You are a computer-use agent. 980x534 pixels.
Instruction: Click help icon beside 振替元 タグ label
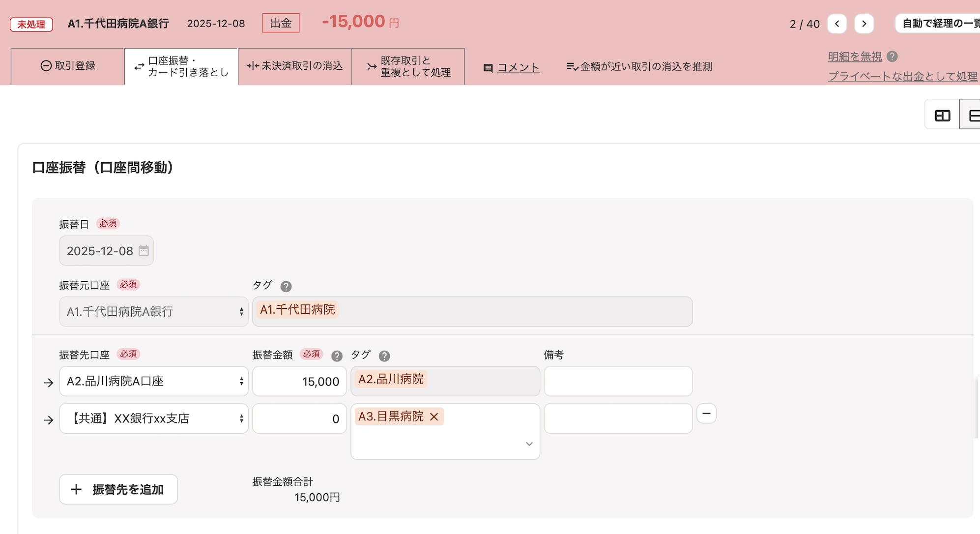pyautogui.click(x=286, y=286)
